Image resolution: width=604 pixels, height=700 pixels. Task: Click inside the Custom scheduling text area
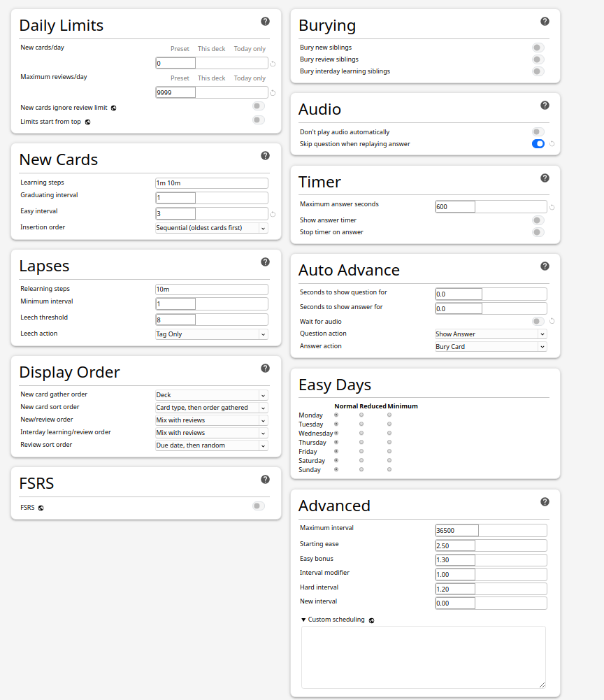[423, 657]
